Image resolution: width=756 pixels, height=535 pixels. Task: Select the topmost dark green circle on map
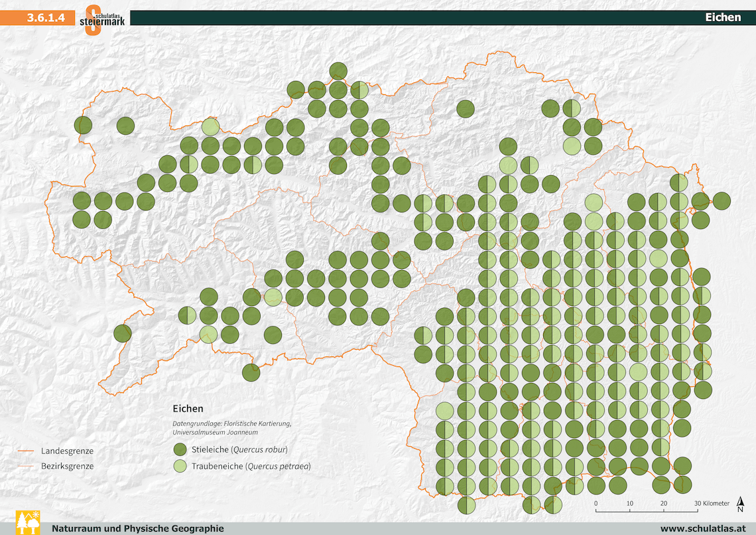coord(338,71)
